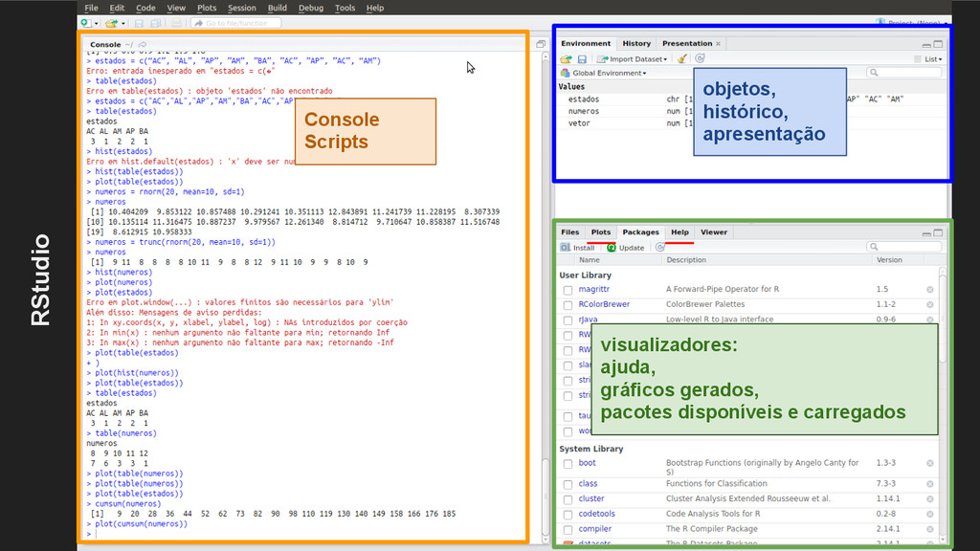Click the console working directory arrow icon
980x551 pixels.
143,45
